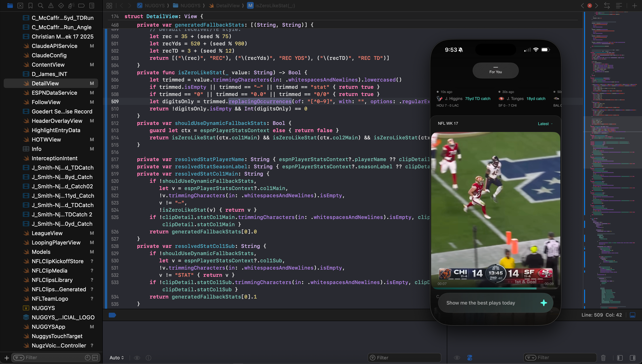The height and width of the screenshot is (364, 642).
Task: Go back in editor history
Action: coord(121,5)
